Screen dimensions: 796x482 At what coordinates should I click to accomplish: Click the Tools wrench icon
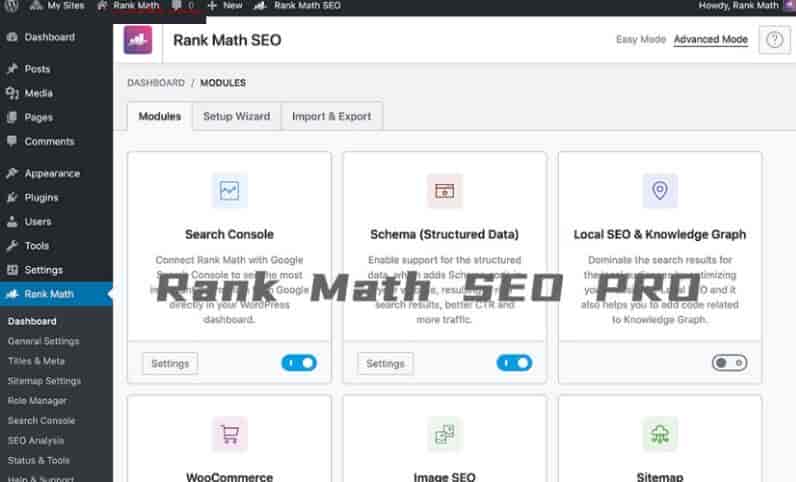point(12,246)
